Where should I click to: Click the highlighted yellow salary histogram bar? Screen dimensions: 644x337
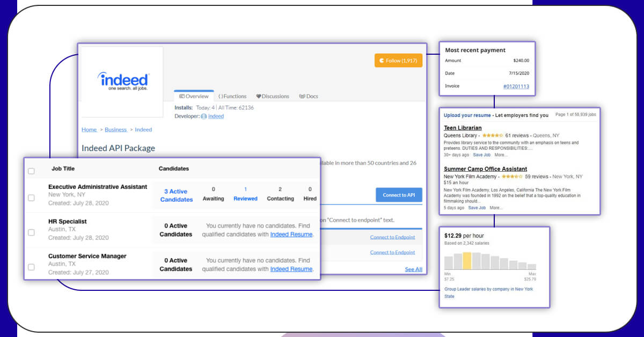click(467, 261)
